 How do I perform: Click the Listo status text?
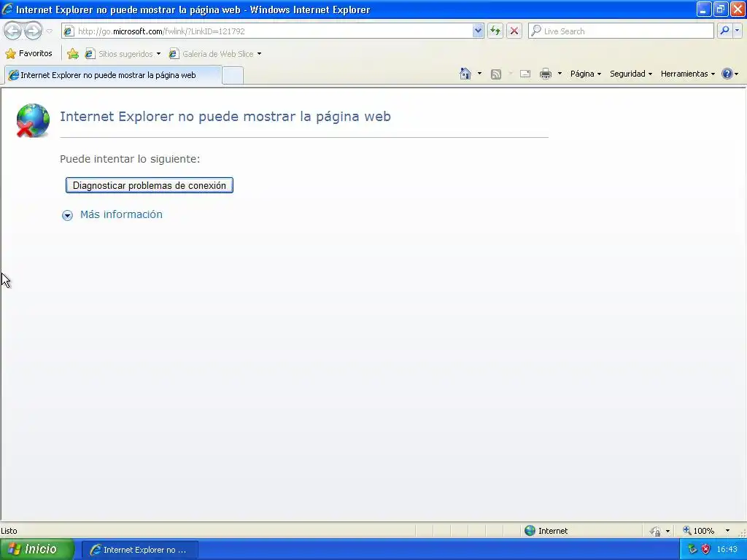pos(9,531)
